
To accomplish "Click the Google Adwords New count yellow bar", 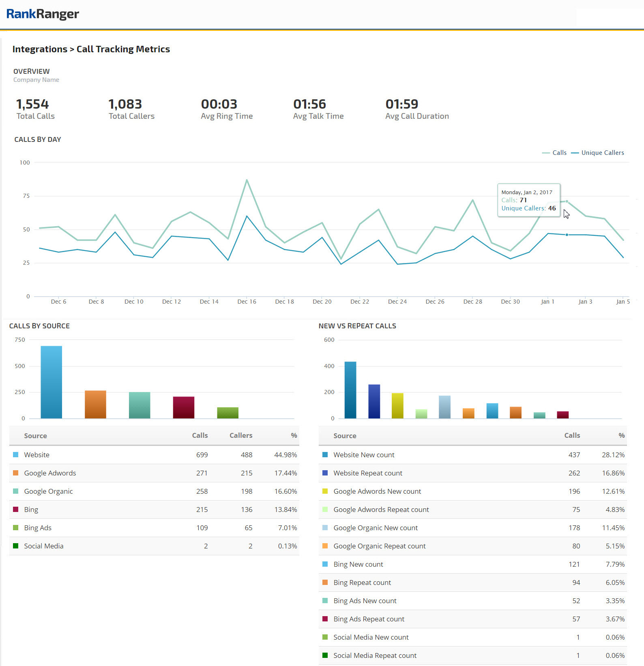I will (397, 405).
